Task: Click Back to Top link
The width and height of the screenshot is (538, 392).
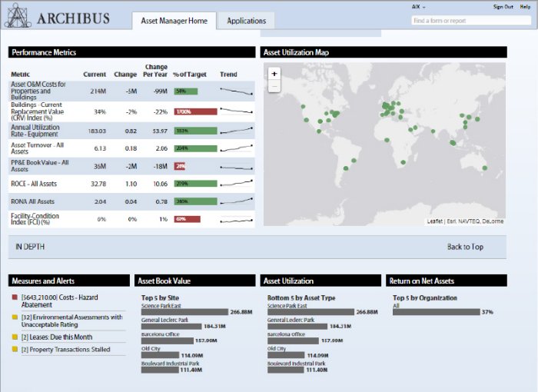Action: (465, 247)
